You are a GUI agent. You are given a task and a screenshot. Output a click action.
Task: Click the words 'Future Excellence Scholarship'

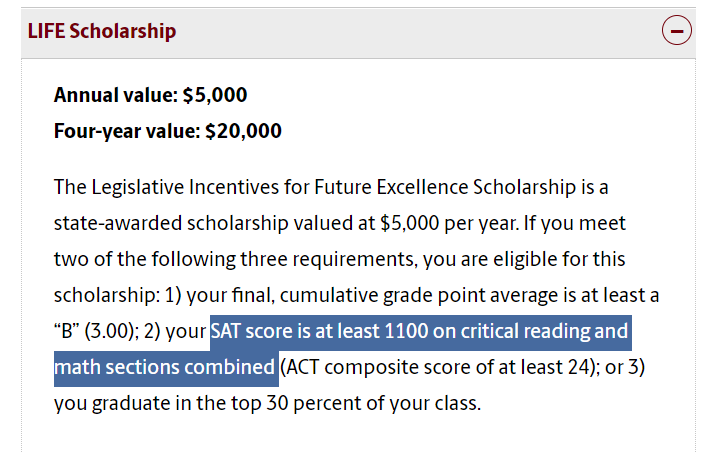pyautogui.click(x=445, y=188)
